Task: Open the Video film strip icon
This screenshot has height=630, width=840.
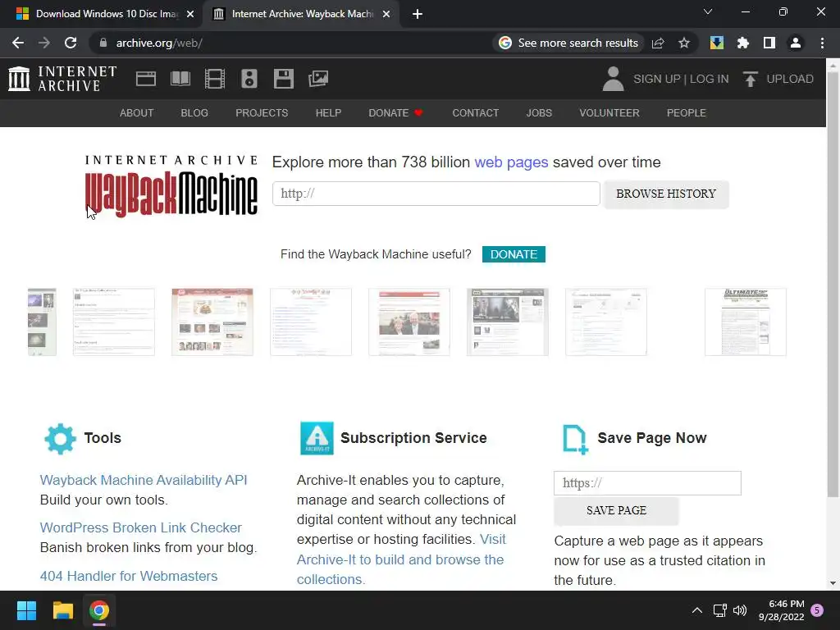Action: tap(215, 79)
